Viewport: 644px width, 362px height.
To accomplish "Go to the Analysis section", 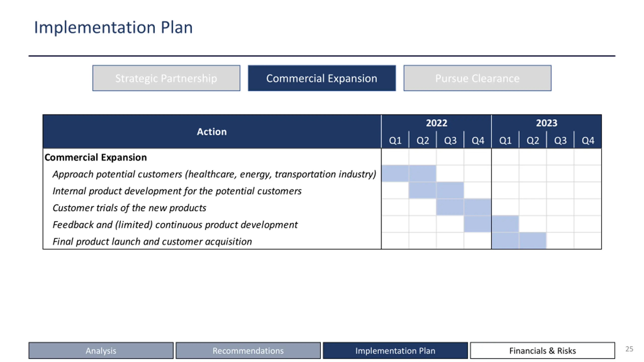I will click(x=101, y=350).
